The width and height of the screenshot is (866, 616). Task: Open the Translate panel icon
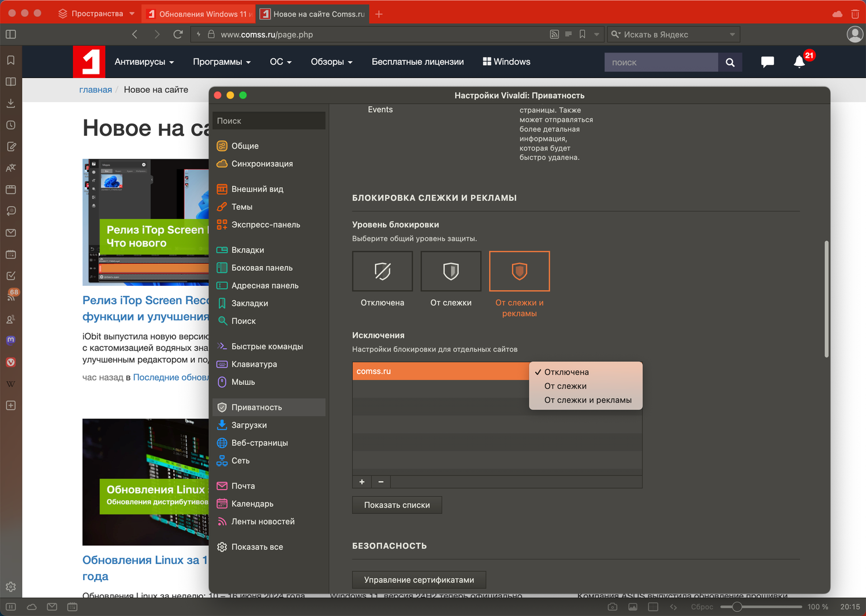10,168
